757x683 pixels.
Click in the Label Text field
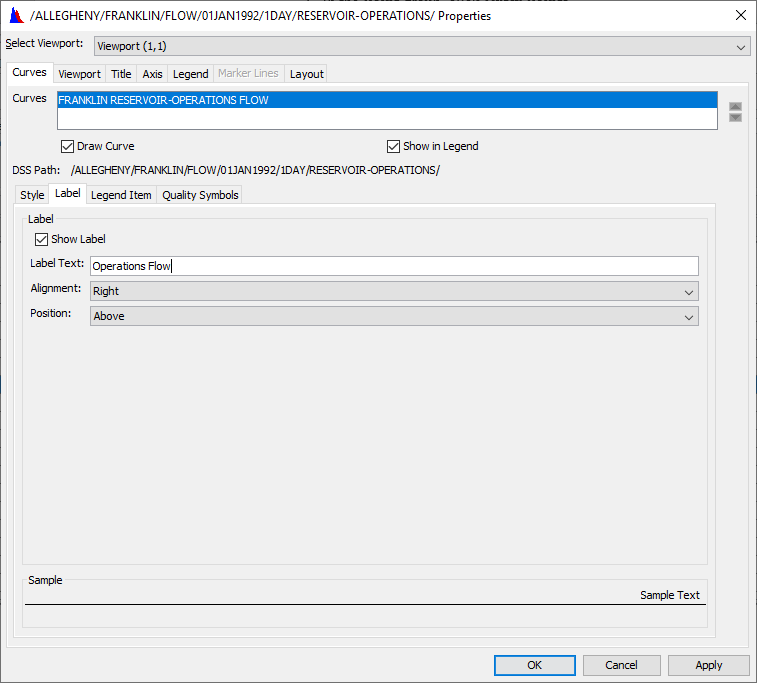click(x=394, y=266)
